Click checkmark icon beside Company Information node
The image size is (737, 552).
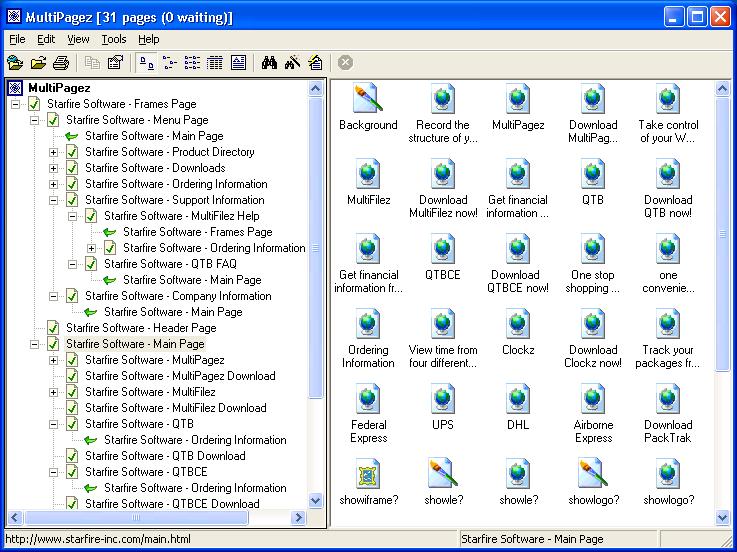coord(72,296)
